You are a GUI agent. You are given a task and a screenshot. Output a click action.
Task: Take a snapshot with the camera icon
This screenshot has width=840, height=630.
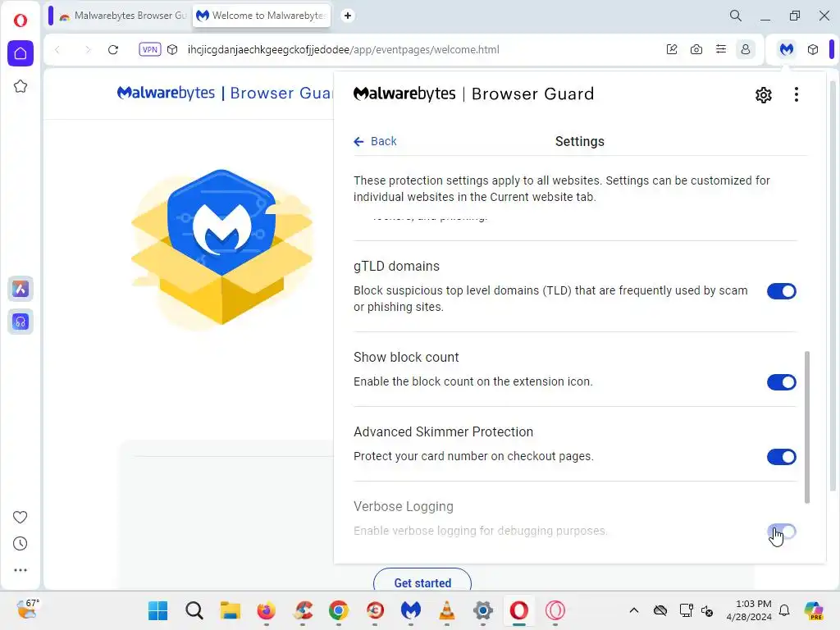point(696,49)
